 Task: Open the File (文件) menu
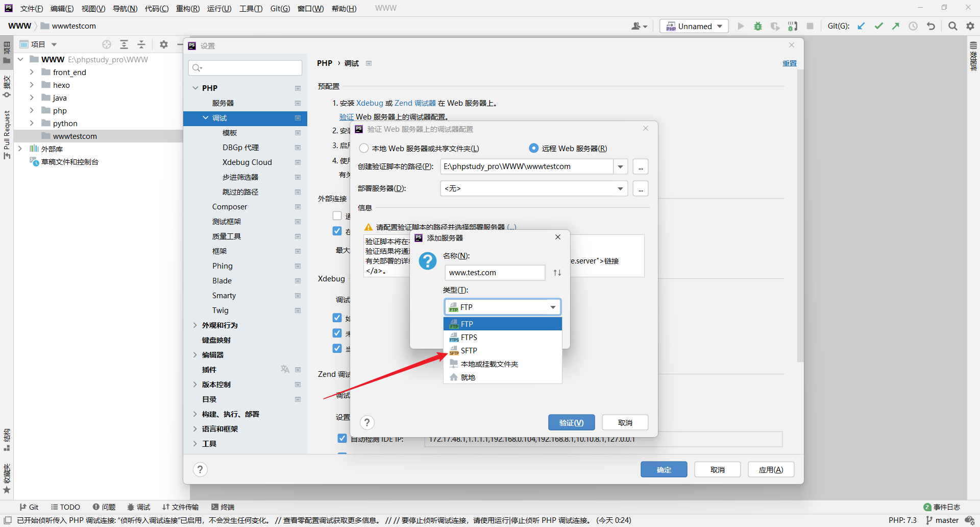(32, 8)
